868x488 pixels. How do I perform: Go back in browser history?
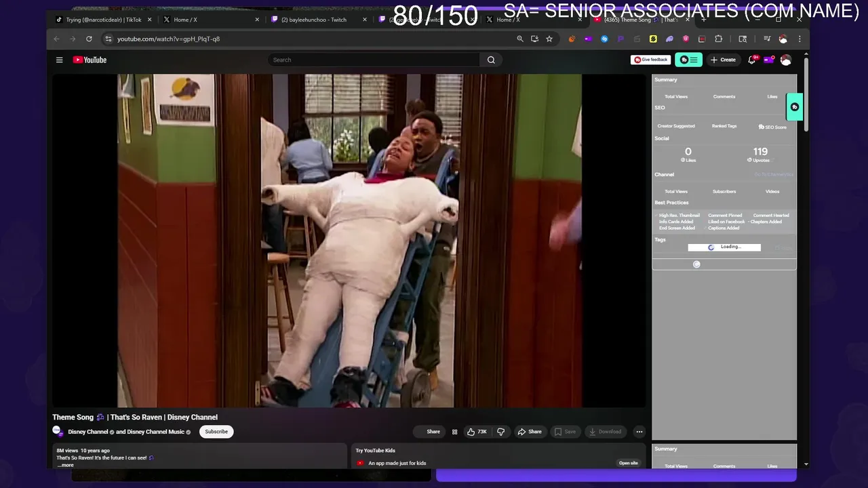click(x=57, y=39)
